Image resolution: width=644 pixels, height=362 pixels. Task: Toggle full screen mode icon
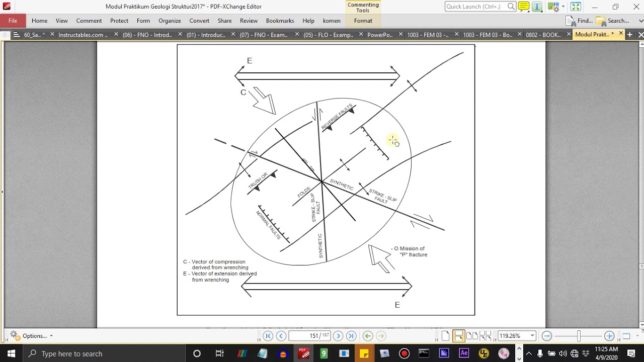pyautogui.click(x=576, y=7)
